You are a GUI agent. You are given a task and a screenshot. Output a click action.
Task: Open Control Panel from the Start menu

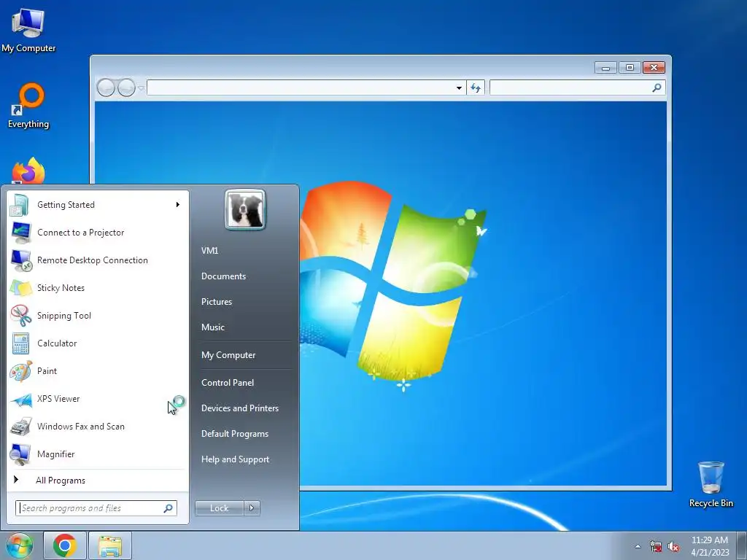pos(228,382)
